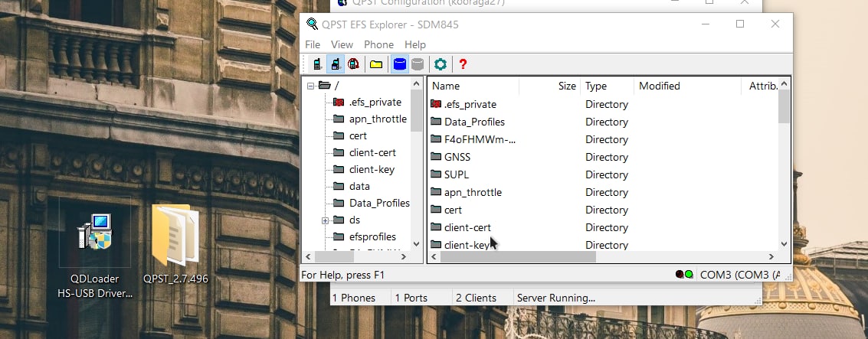Minimize the QPST EFS Explorer window
Screen dimensions: 868x339
tap(706, 24)
